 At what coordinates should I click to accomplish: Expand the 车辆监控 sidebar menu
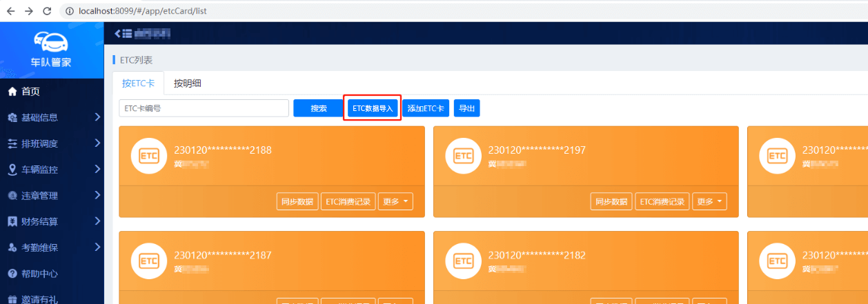pos(52,170)
